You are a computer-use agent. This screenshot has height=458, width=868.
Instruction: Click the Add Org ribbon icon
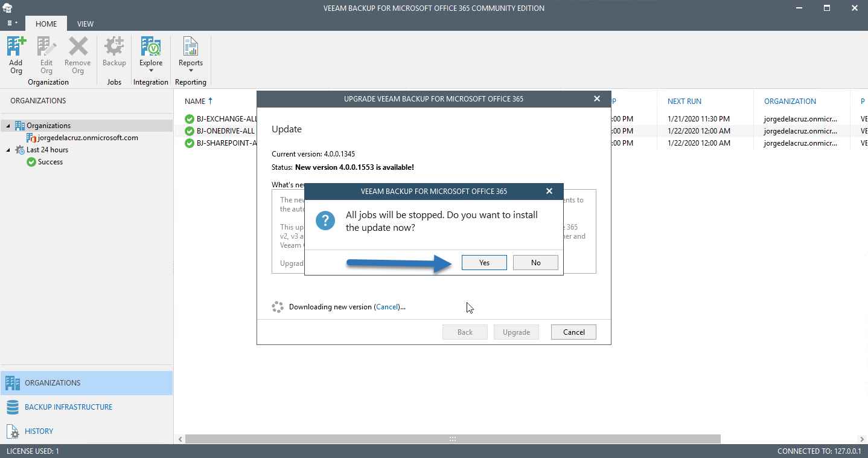coord(16,47)
